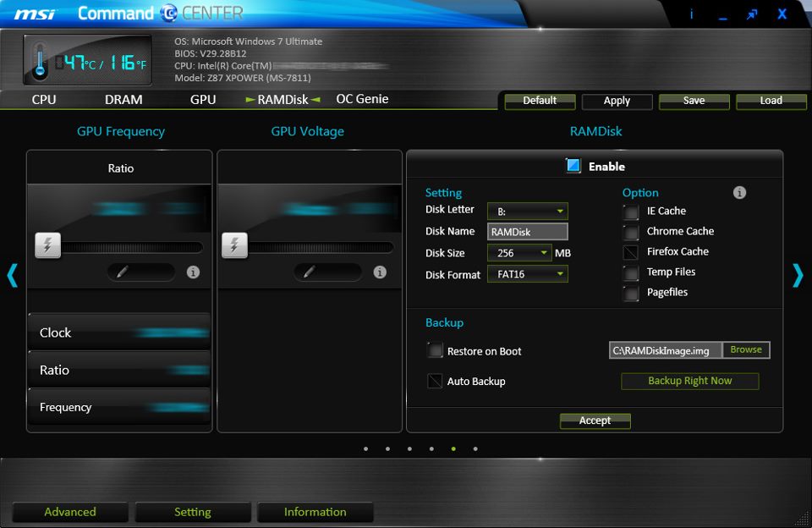Click the info icon beside Option heading
The width and height of the screenshot is (812, 528).
tap(739, 193)
